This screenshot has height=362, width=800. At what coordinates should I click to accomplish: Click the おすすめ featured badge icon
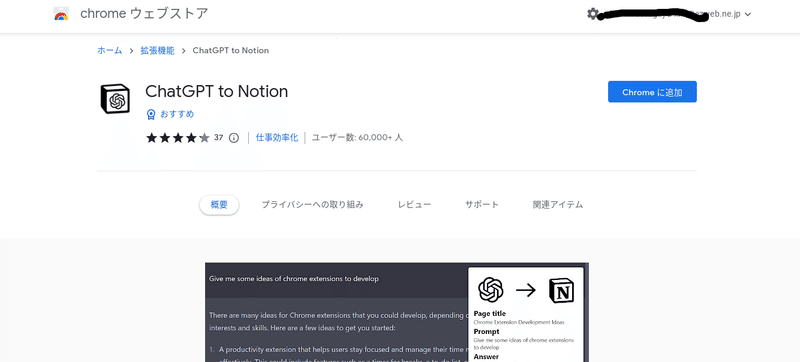151,114
